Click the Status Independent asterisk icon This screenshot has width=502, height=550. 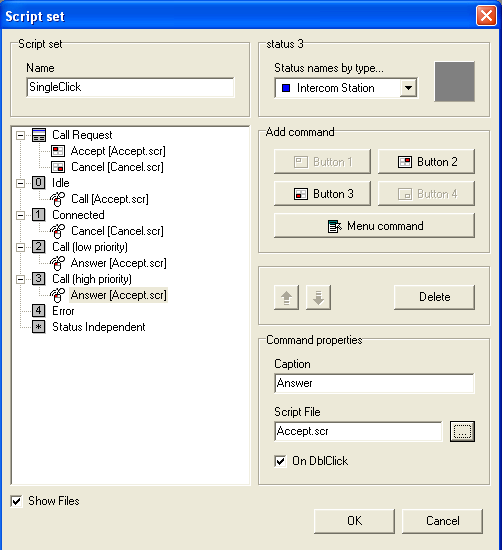[x=39, y=327]
